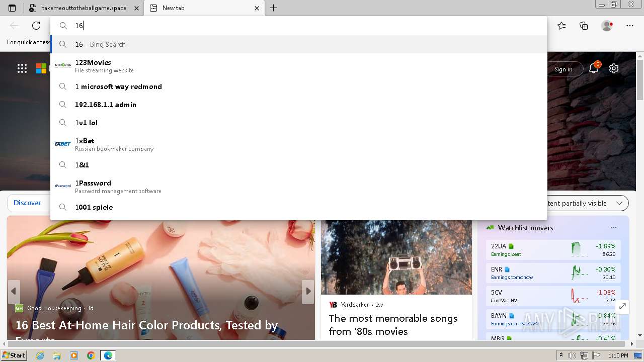Viewport: 644px width, 362px height.
Task: Pick '1 microsoft way redmond' suggestion
Action: coord(298,86)
